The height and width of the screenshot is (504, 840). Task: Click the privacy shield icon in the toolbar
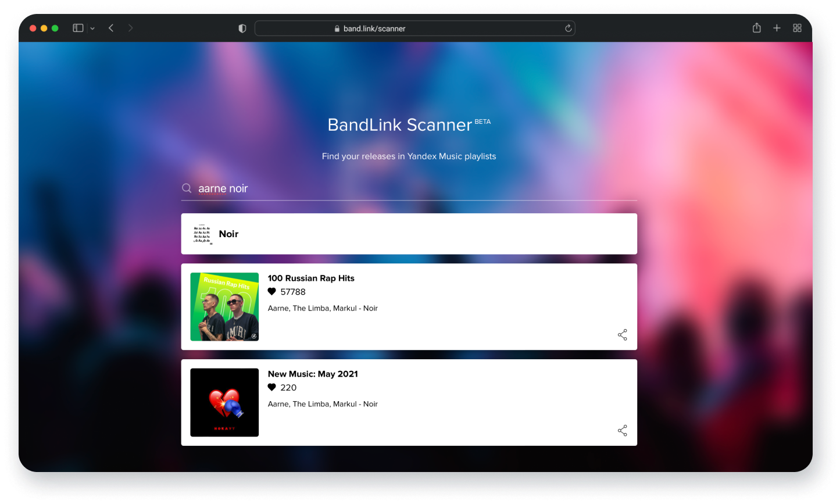pos(242,28)
